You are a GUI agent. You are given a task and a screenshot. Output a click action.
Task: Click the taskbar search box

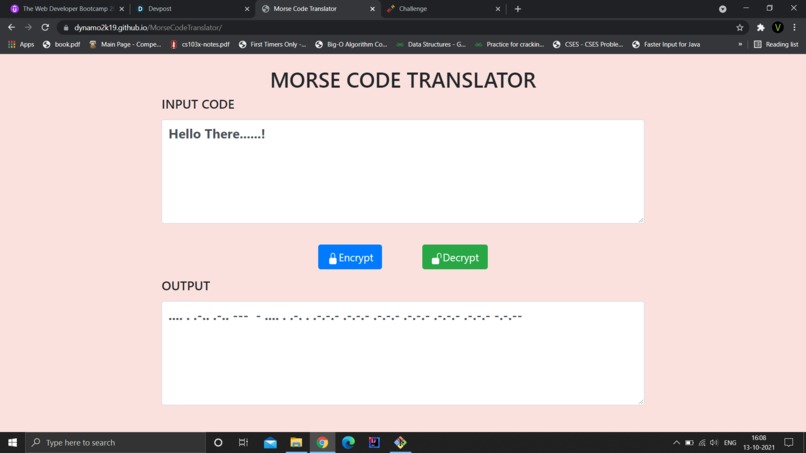pyautogui.click(x=115, y=442)
